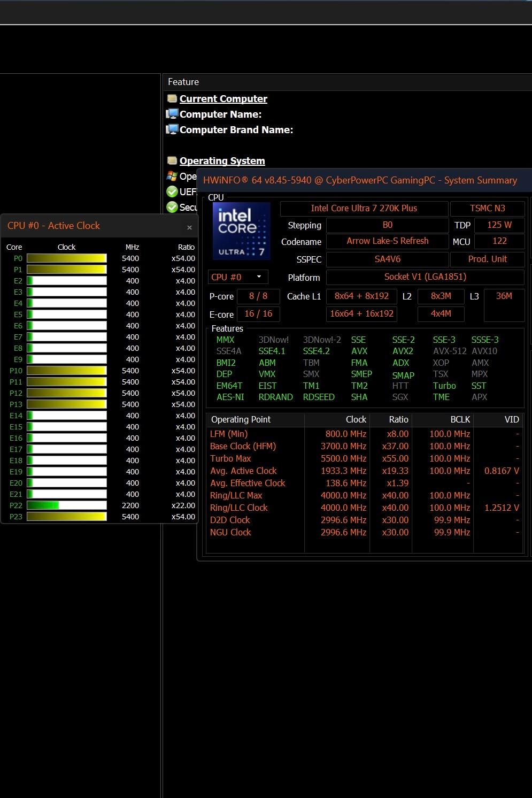Click the Operating Point column header
The width and height of the screenshot is (532, 798).
pyautogui.click(x=256, y=420)
